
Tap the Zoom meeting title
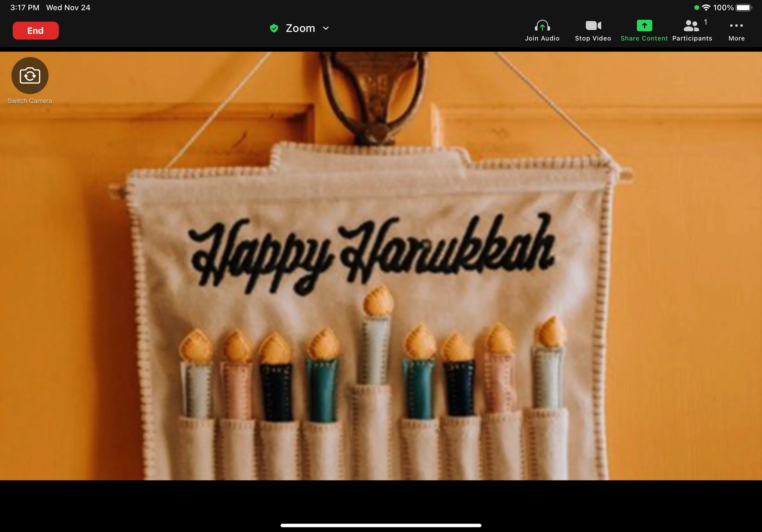(x=300, y=28)
